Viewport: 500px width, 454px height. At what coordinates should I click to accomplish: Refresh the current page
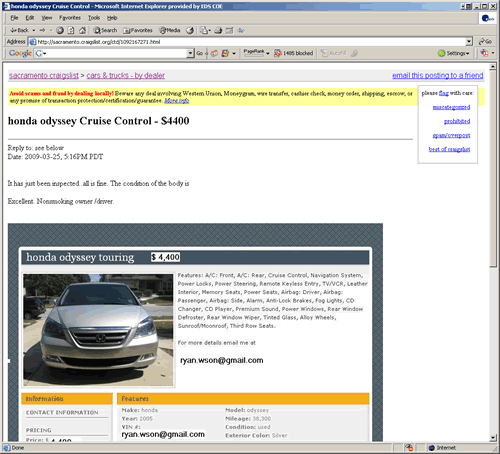coord(71,30)
